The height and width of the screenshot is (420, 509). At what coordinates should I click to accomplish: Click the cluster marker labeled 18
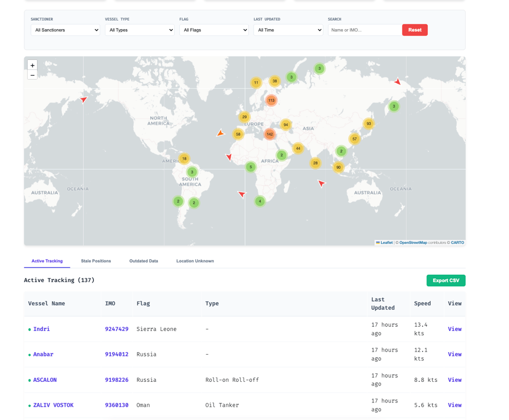pyautogui.click(x=185, y=159)
